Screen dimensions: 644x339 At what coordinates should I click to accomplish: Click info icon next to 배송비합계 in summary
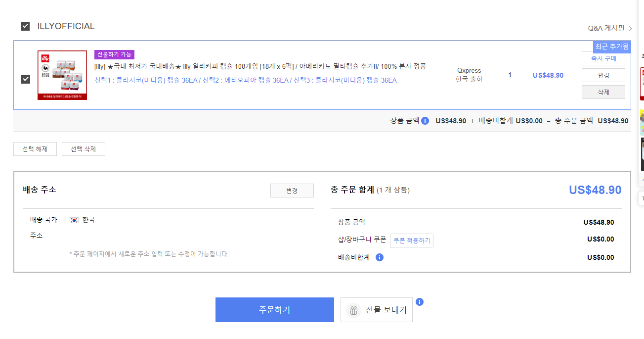pyautogui.click(x=380, y=257)
